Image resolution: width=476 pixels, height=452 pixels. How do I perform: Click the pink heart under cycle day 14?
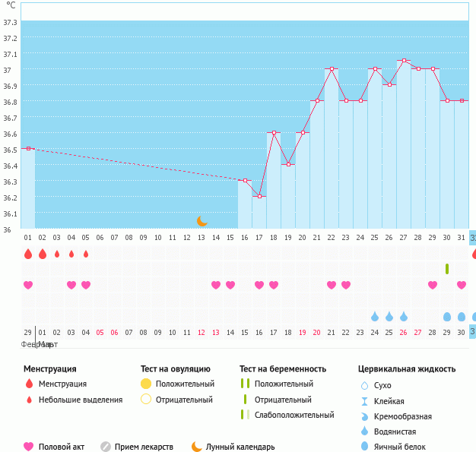(x=216, y=285)
